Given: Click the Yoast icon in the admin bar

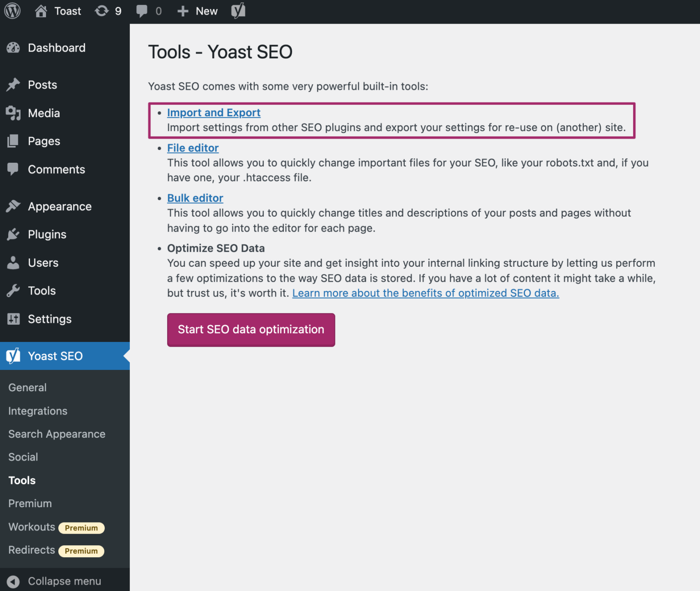Looking at the screenshot, I should (x=237, y=11).
